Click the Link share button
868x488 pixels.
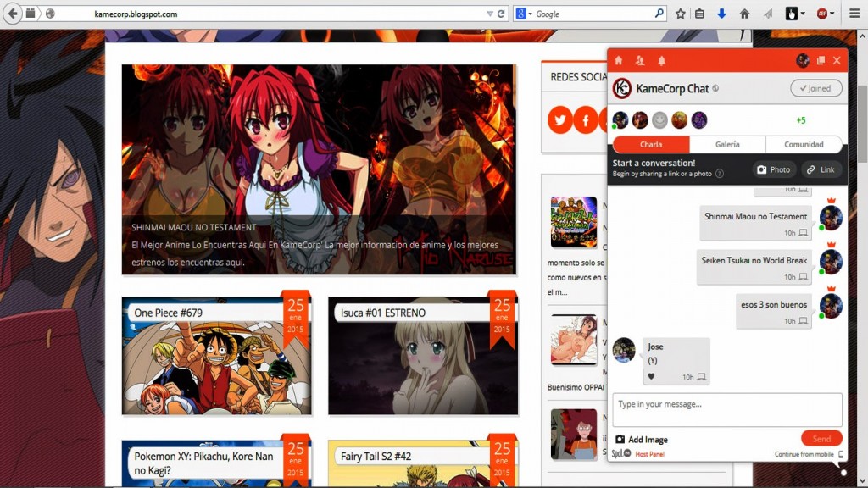(821, 169)
